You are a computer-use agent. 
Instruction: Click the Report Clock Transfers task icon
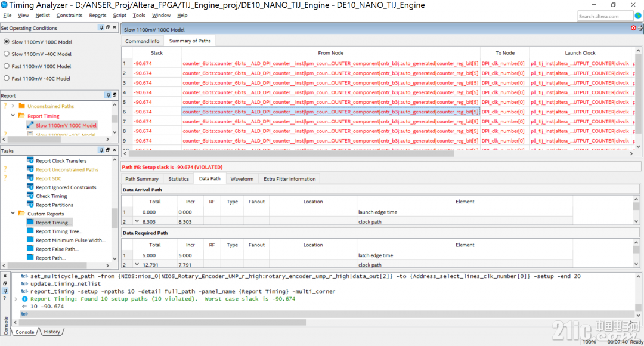coord(30,160)
